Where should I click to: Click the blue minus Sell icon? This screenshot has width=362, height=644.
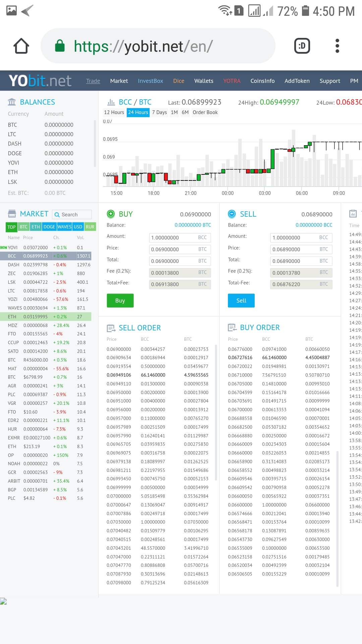pyautogui.click(x=232, y=214)
